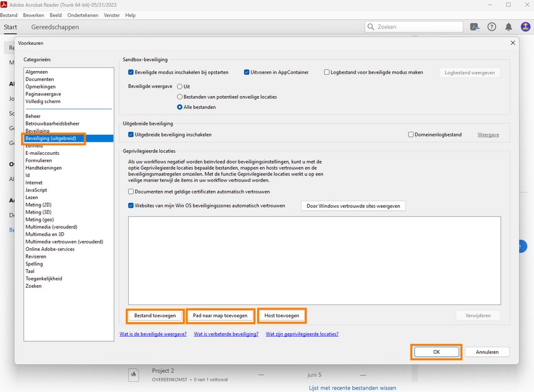Screen dimensions: 534x392
Task: Click the magnifier icon in the Zoeken field
Action: [x=369, y=26]
